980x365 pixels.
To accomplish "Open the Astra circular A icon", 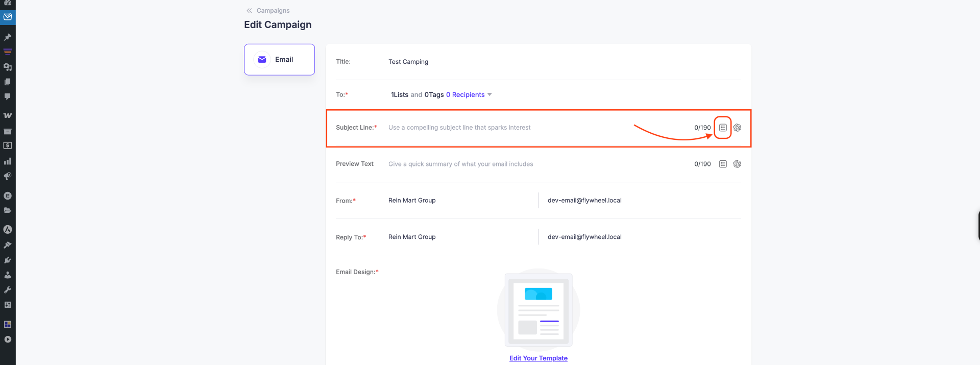I will (8, 230).
